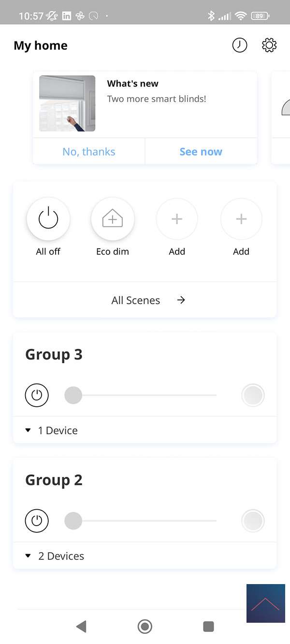Toggle Group 2 power button
Viewport: 290px width, 644px height.
37,521
